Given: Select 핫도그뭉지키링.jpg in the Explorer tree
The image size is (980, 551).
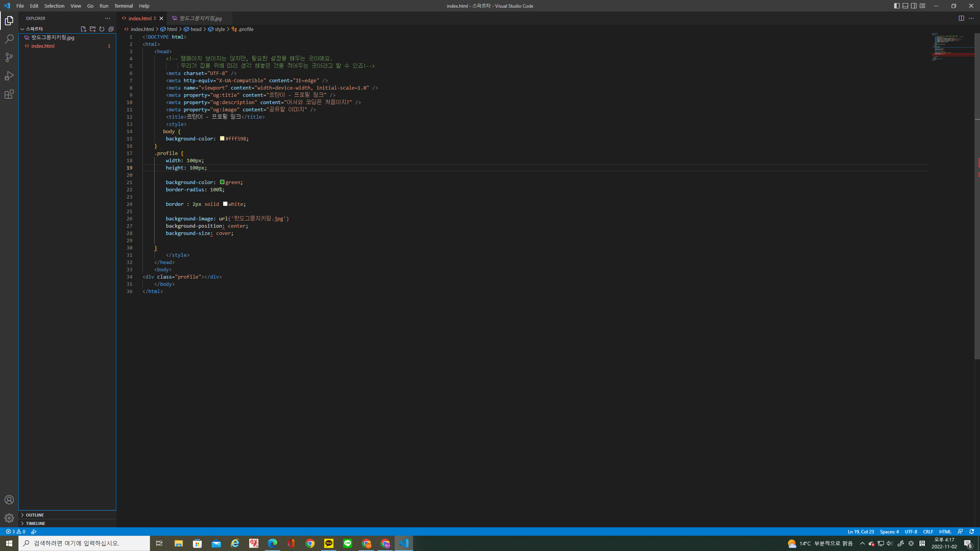Looking at the screenshot, I should 67,37.
